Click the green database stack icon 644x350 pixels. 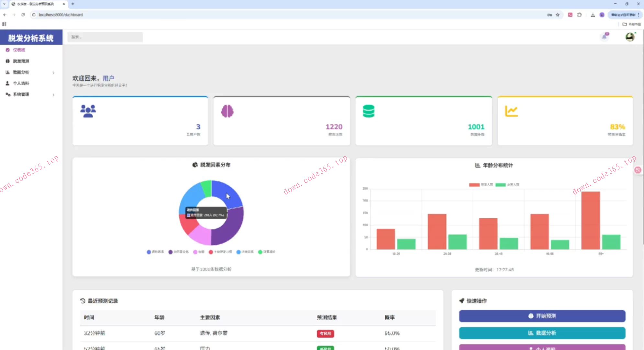point(369,111)
